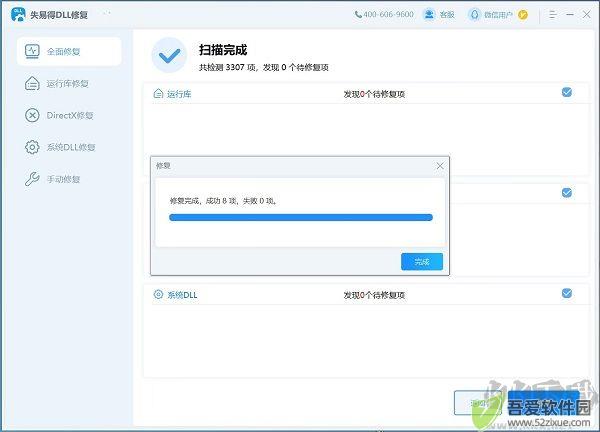600x432 pixels.
Task: Switch to DirectX修复 tab
Action: tap(69, 115)
